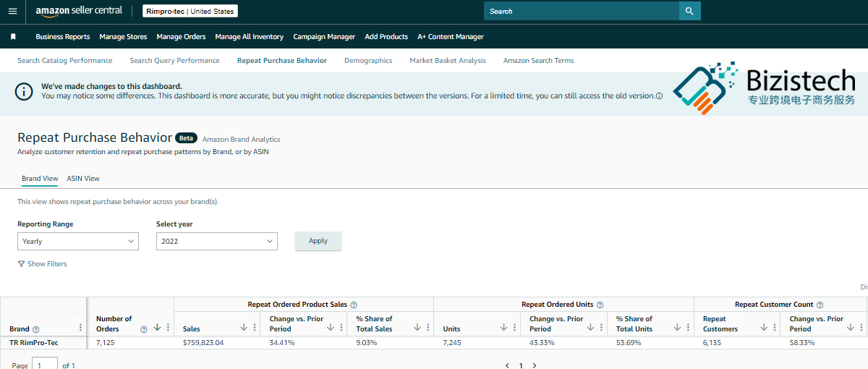This screenshot has height=369, width=868.
Task: Select Repeat Purchase Behavior tab
Action: point(282,61)
